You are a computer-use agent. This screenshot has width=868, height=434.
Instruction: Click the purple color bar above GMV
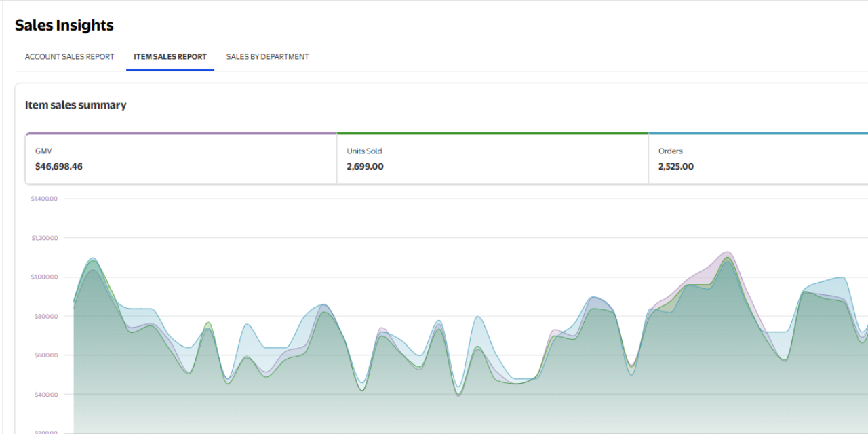click(x=181, y=134)
